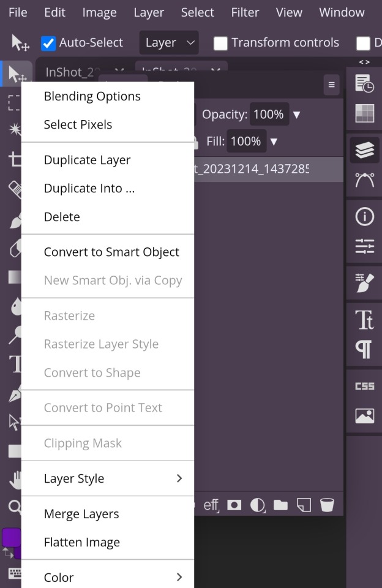Select the Rectangle Select tool
The width and height of the screenshot is (382, 588).
pos(14,102)
